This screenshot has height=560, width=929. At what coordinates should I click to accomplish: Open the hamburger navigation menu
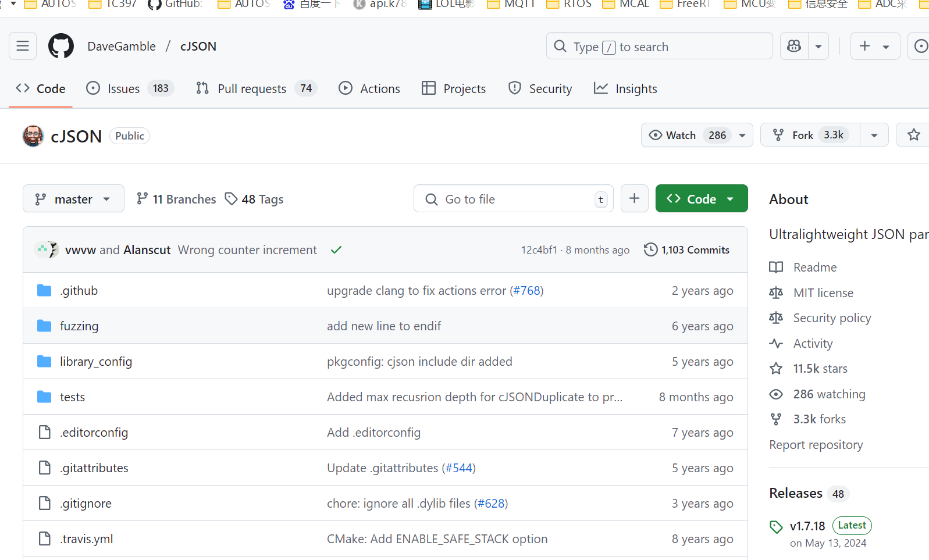click(x=23, y=46)
